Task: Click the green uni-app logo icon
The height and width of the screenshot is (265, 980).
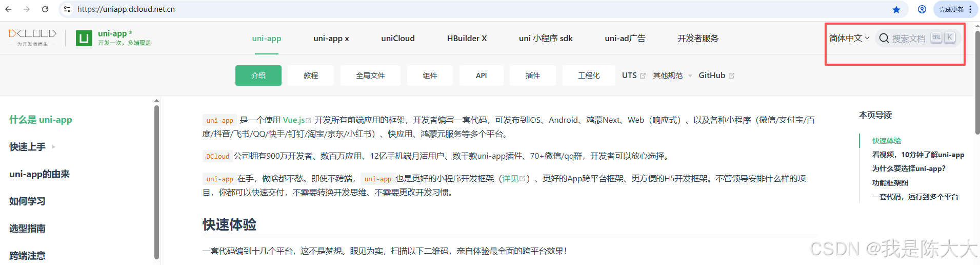Action: (84, 38)
